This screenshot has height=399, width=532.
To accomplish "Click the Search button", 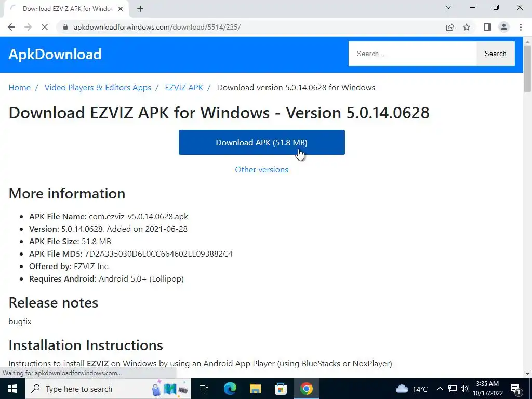I will (x=495, y=54).
